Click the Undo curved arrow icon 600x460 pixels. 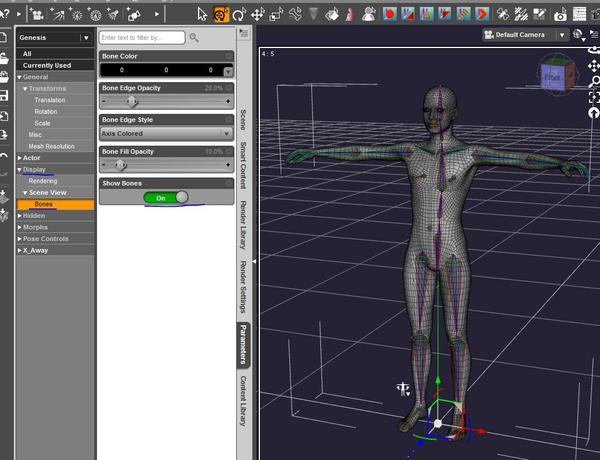[x=3, y=156]
